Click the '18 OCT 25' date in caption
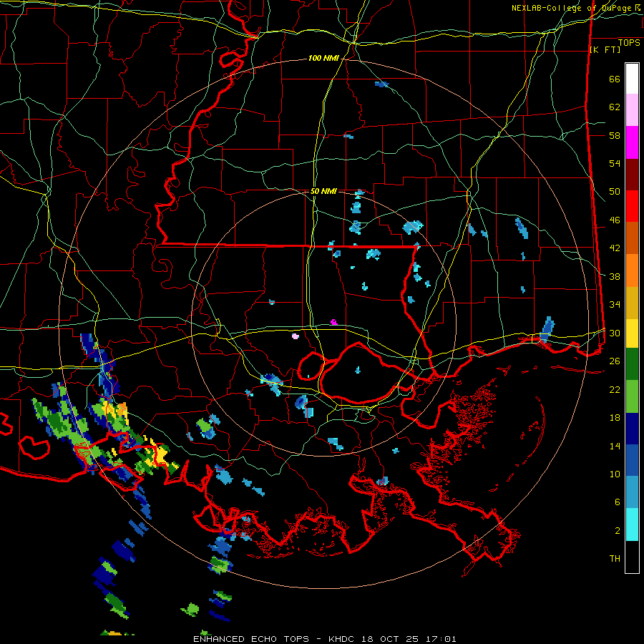Image resolution: width=644 pixels, height=644 pixels. [390, 639]
